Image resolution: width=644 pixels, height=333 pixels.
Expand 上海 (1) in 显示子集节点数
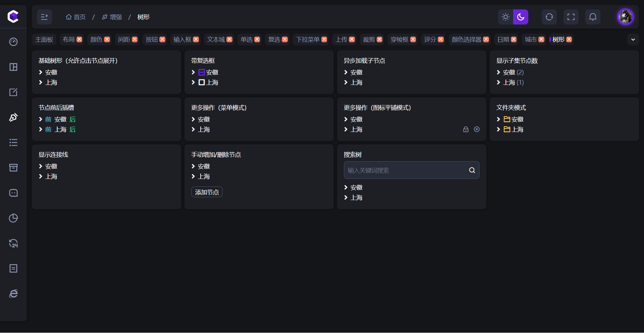(x=498, y=82)
